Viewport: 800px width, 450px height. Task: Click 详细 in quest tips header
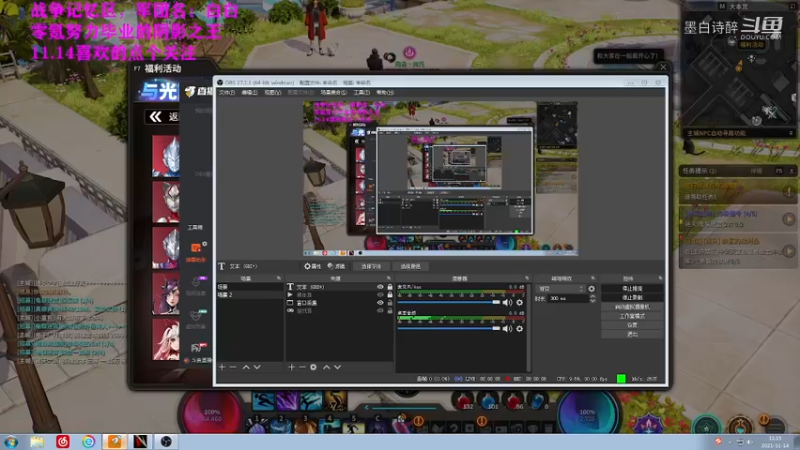point(756,171)
